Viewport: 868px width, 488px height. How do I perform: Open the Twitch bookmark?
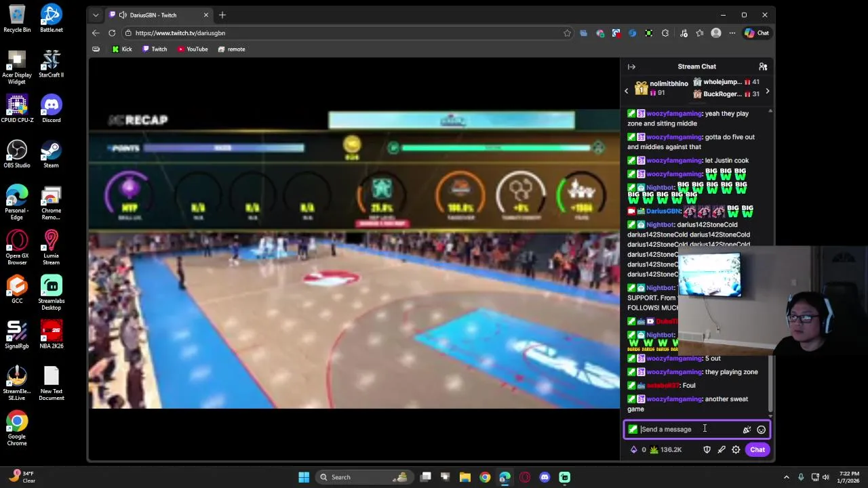(x=155, y=49)
